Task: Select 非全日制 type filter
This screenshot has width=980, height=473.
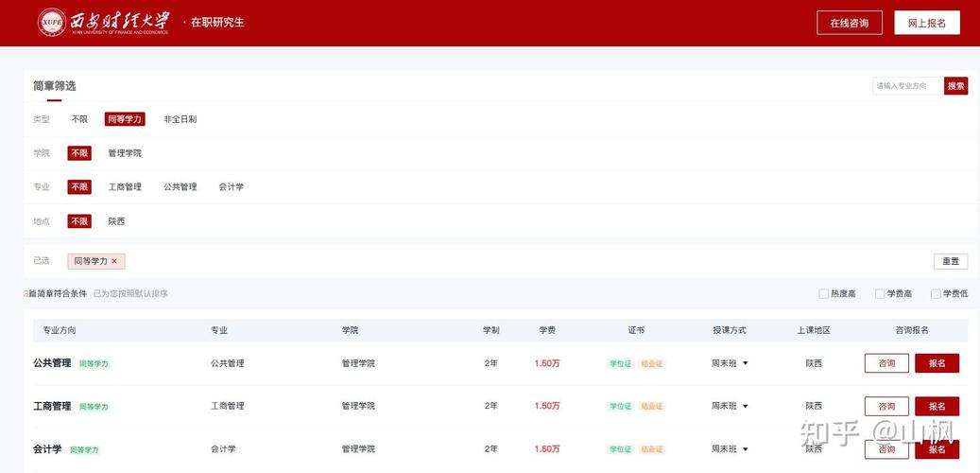Action: 180,119
